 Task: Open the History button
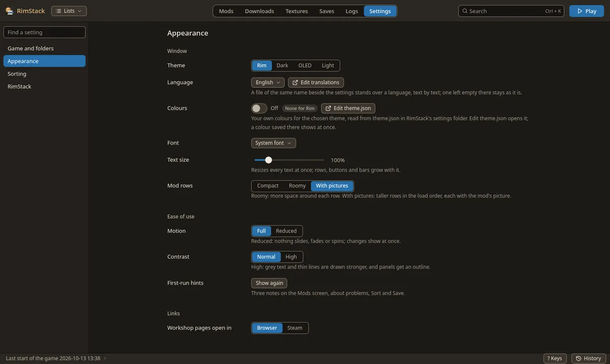(x=589, y=358)
